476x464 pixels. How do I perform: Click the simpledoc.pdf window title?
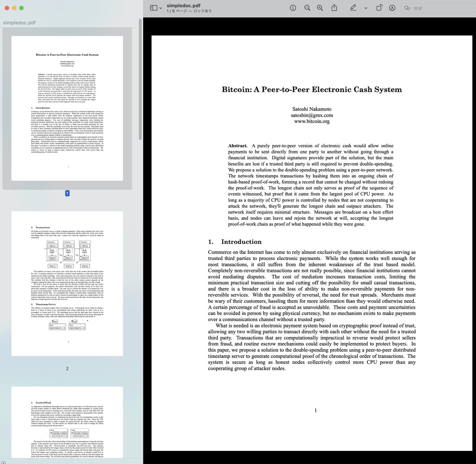[184, 5]
